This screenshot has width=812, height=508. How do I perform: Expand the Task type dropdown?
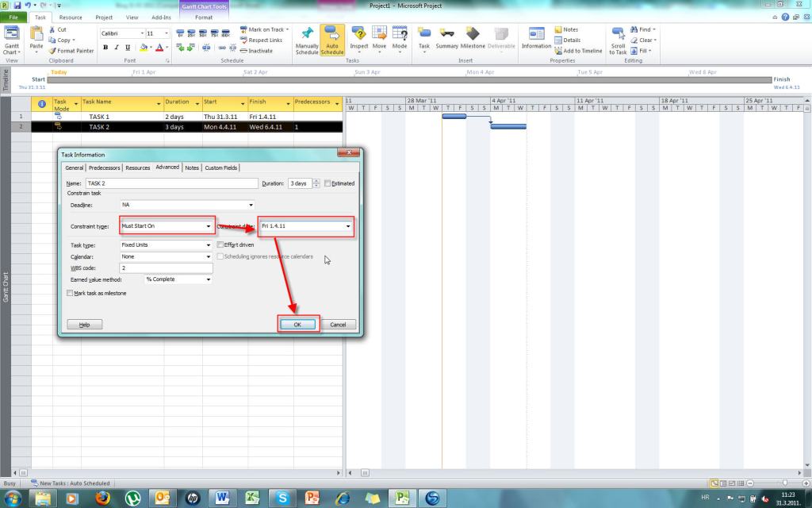coord(208,244)
